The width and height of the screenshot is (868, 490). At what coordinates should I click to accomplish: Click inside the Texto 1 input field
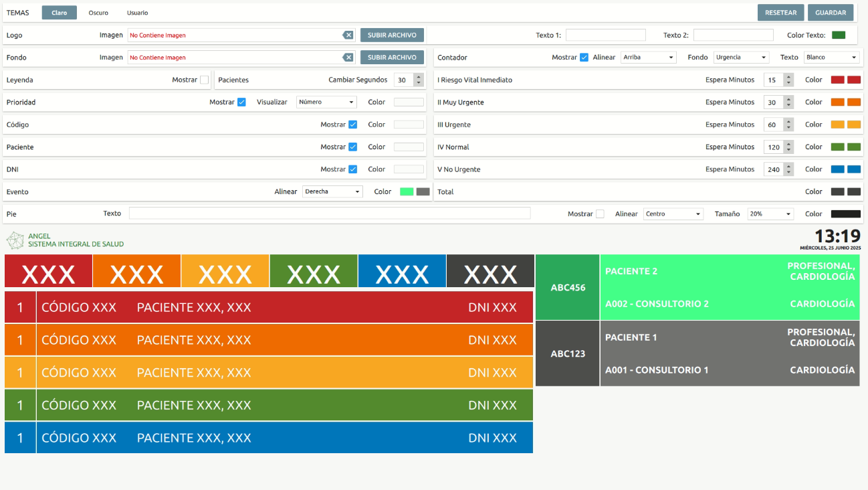[x=606, y=34]
